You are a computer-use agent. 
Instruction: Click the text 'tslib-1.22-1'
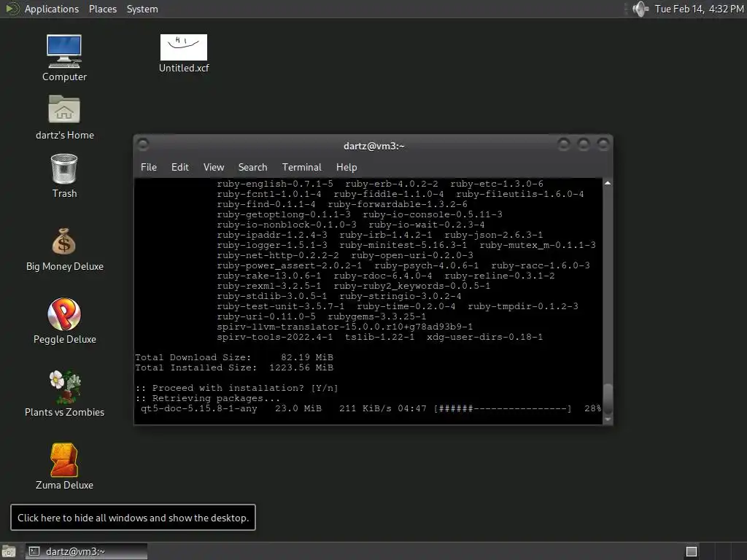379,337
